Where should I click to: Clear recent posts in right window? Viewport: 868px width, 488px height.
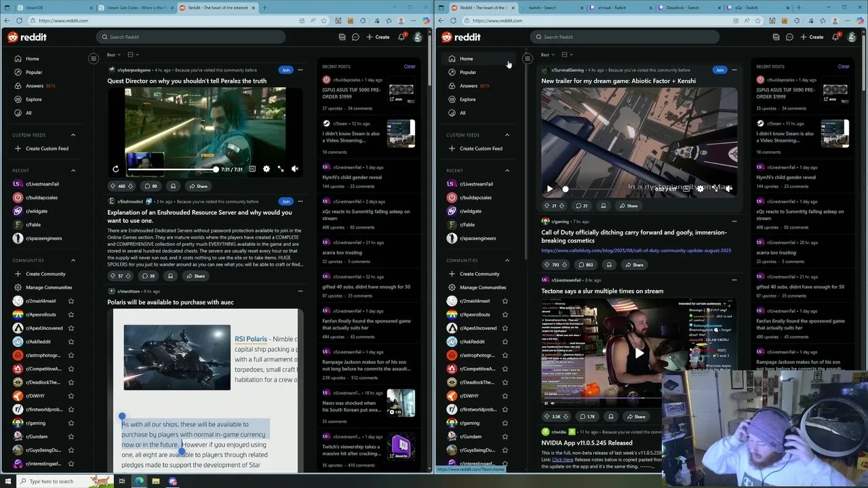tap(844, 66)
